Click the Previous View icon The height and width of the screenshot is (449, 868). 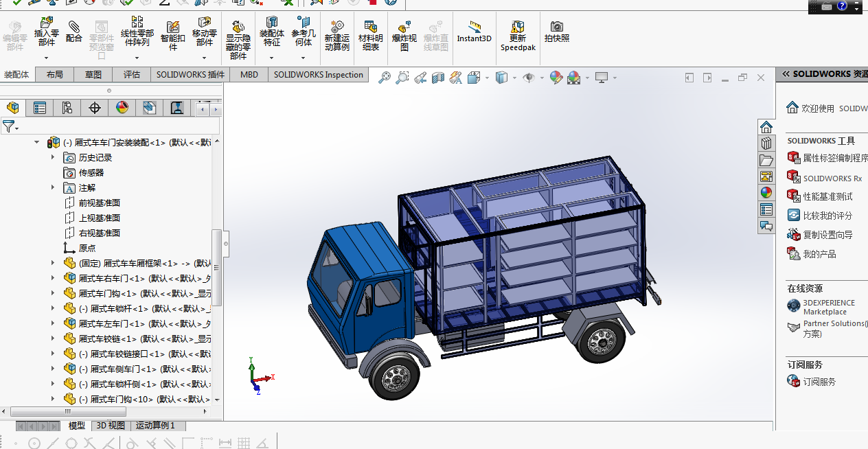(421, 78)
